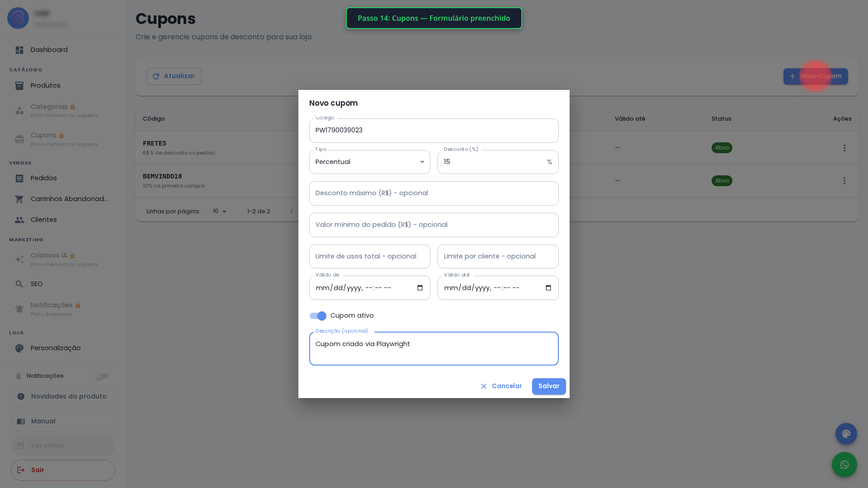The height and width of the screenshot is (488, 868).
Task: Open the Manual button
Action: [x=63, y=421]
